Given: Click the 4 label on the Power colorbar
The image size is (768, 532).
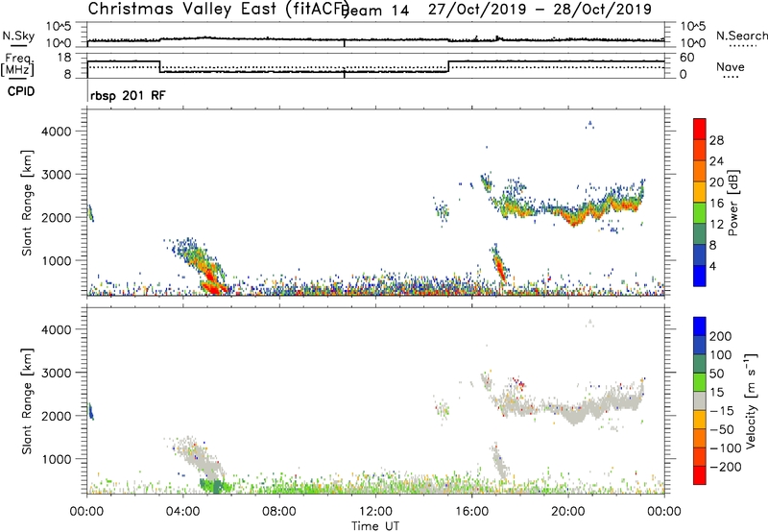Looking at the screenshot, I should pyautogui.click(x=712, y=266).
